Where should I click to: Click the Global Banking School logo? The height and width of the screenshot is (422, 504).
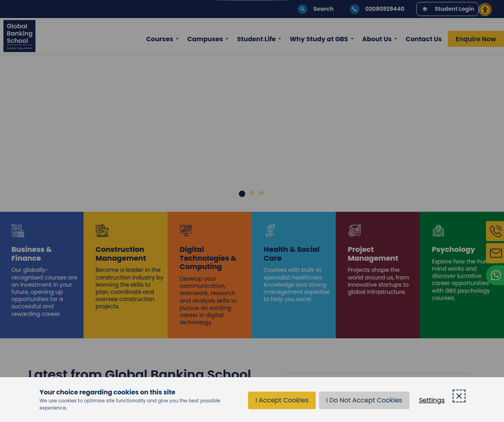[x=19, y=36]
